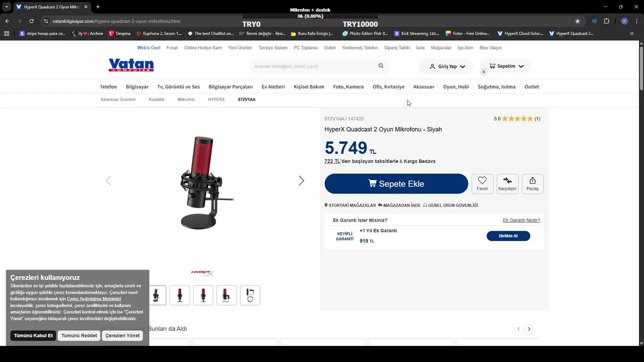Open the Fotor - Free Online bookmark

pos(467,34)
